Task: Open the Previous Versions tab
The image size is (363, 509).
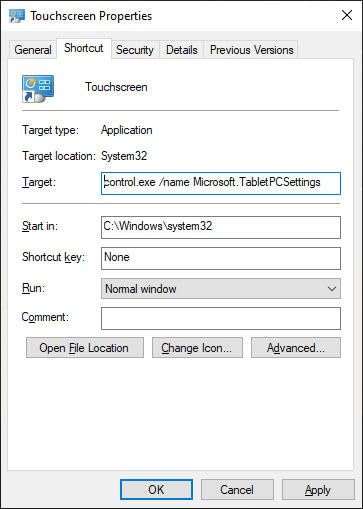Action: [x=252, y=50]
